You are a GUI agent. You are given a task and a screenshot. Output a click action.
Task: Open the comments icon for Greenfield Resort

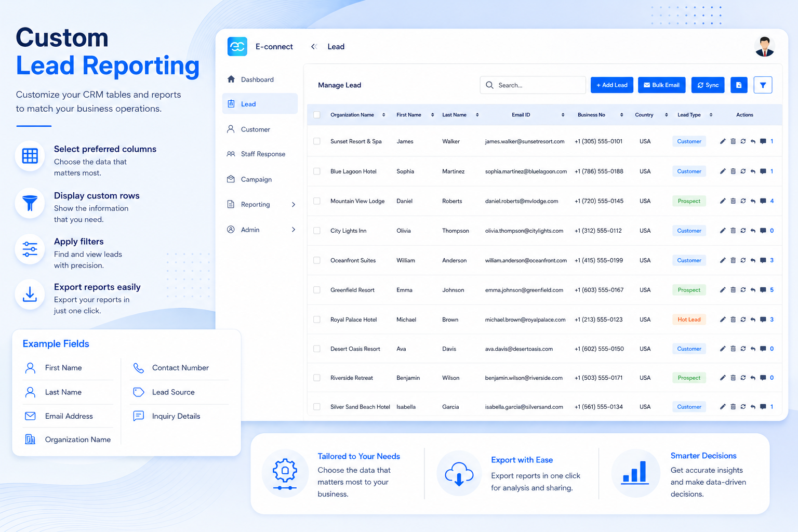pyautogui.click(x=763, y=290)
